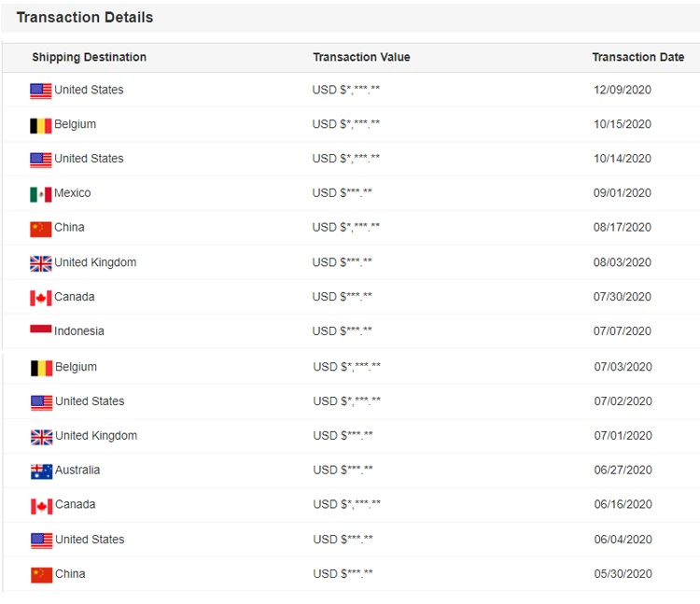The image size is (700, 604).
Task: Click the Transaction Value column header
Action: [361, 57]
